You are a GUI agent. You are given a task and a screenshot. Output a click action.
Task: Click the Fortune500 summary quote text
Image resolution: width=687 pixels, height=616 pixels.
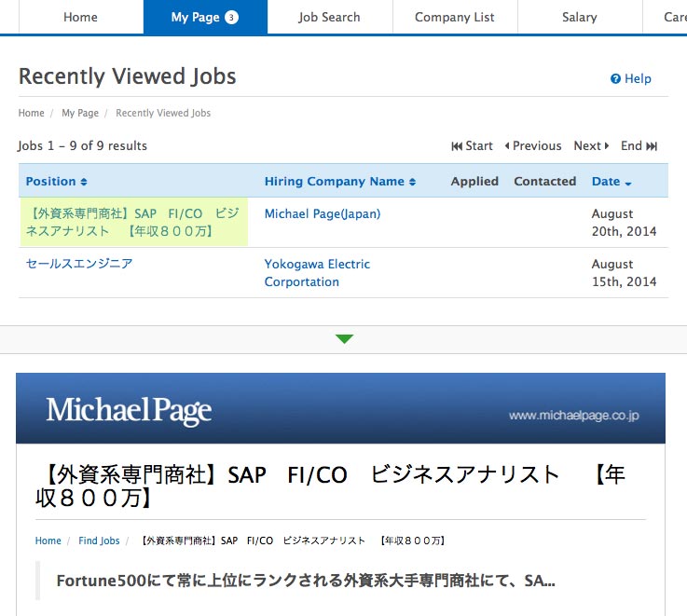[306, 581]
